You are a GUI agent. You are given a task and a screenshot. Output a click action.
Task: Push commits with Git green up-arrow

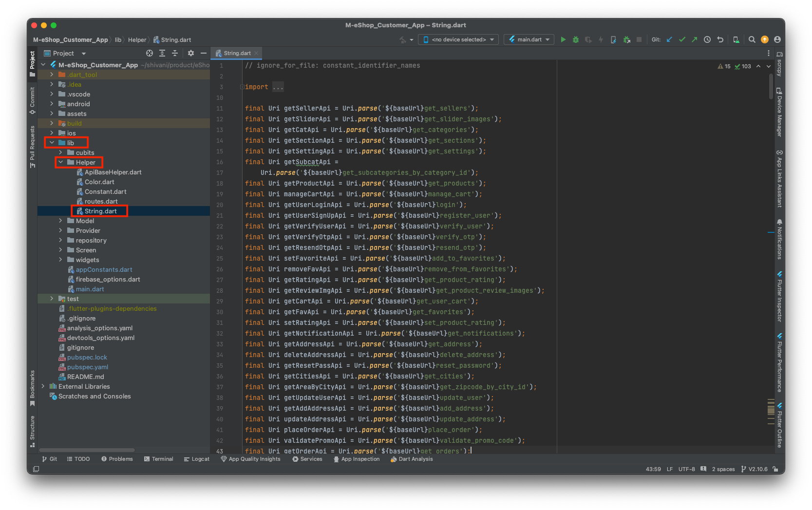pyautogui.click(x=695, y=39)
